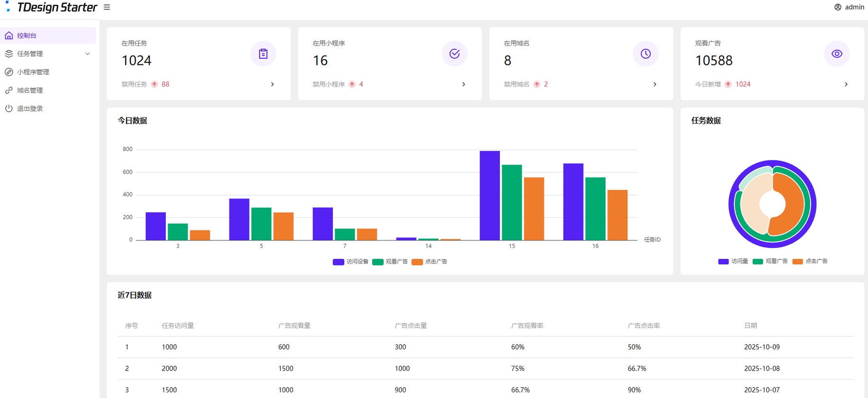Viewport: 868px width, 398px height.
Task: Open details arrow for 今日新增 card
Action: click(846, 84)
